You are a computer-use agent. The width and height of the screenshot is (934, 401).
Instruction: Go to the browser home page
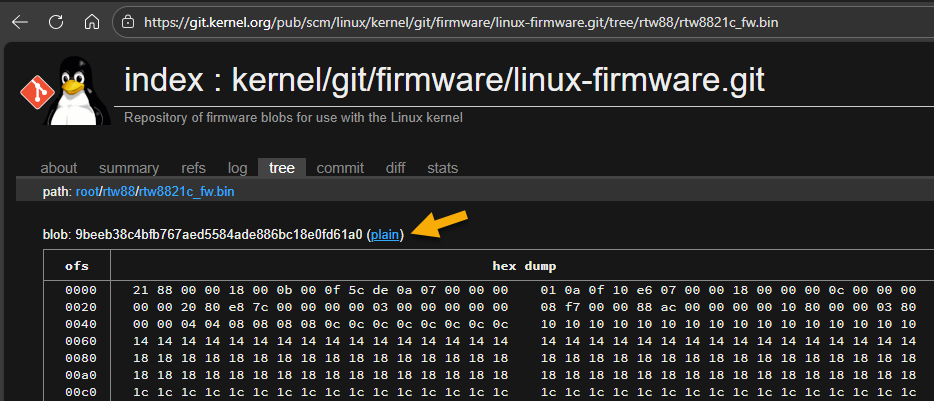coord(91,21)
